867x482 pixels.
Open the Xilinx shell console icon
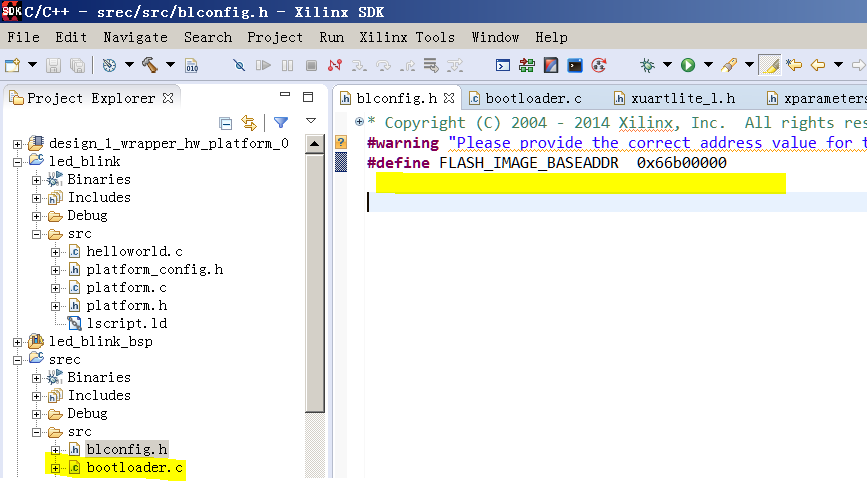pyautogui.click(x=503, y=65)
